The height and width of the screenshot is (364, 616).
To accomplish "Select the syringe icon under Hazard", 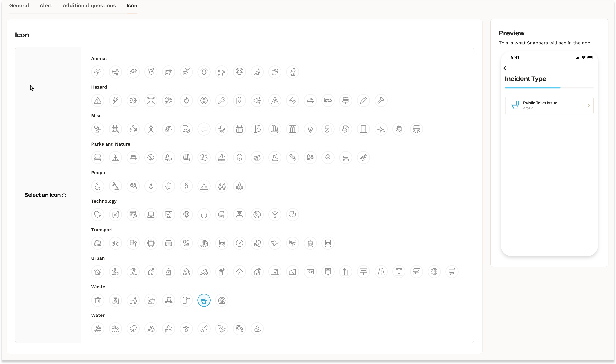I will (x=363, y=101).
